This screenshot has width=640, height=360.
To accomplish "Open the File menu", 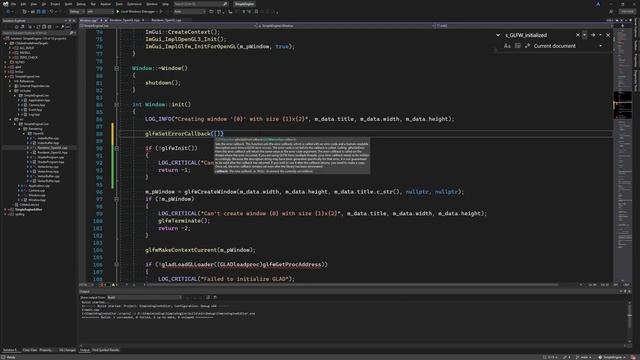I will tap(13, 4).
